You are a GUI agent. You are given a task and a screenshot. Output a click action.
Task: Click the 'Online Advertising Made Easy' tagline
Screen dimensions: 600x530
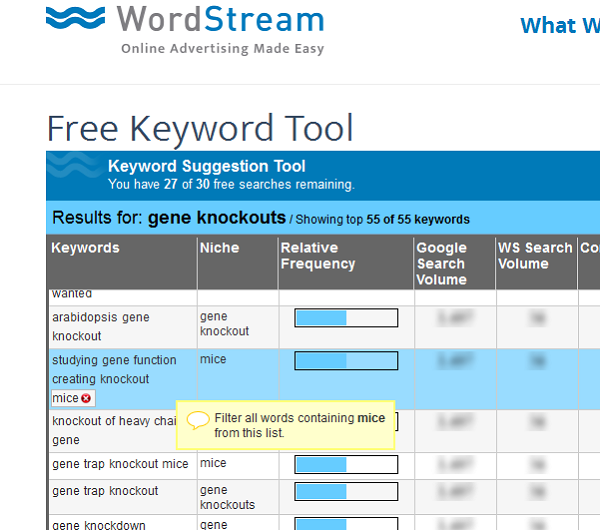(223, 49)
